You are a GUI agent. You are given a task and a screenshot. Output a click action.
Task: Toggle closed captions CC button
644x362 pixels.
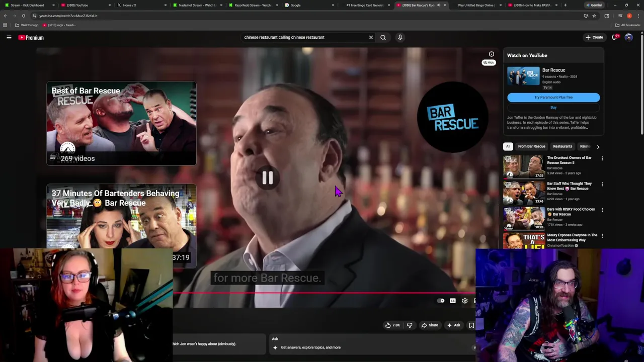453,301
